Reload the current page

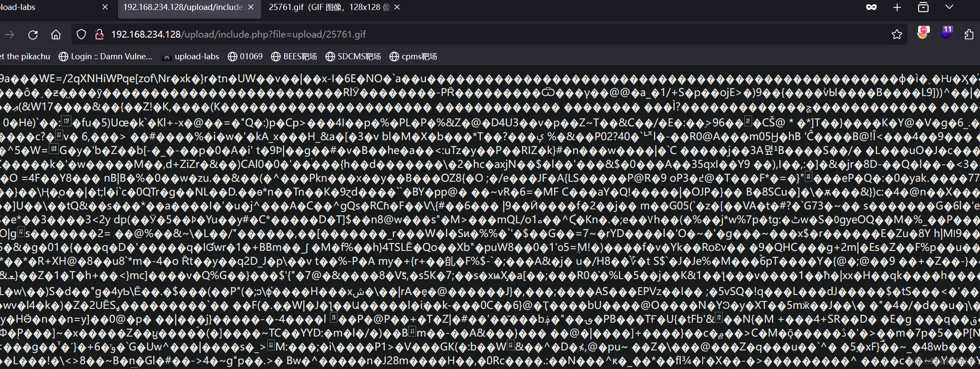[33, 35]
